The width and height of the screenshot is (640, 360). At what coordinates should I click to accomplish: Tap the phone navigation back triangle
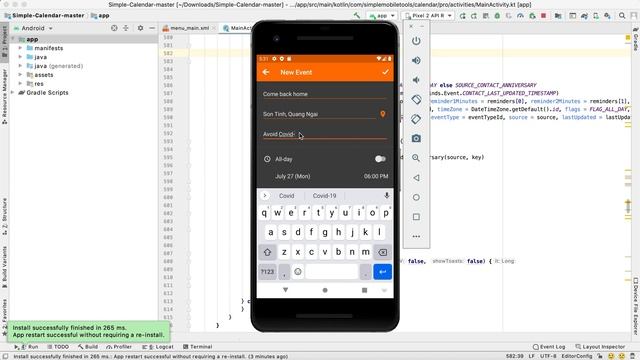click(x=285, y=290)
